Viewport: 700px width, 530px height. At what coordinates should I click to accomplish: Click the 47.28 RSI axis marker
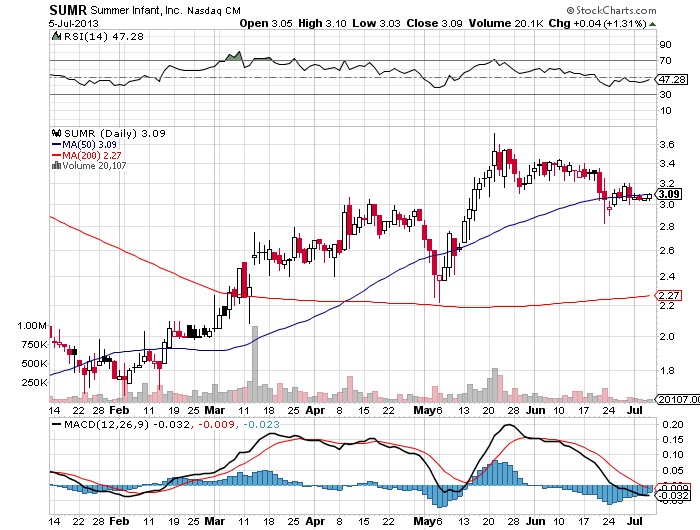point(672,79)
